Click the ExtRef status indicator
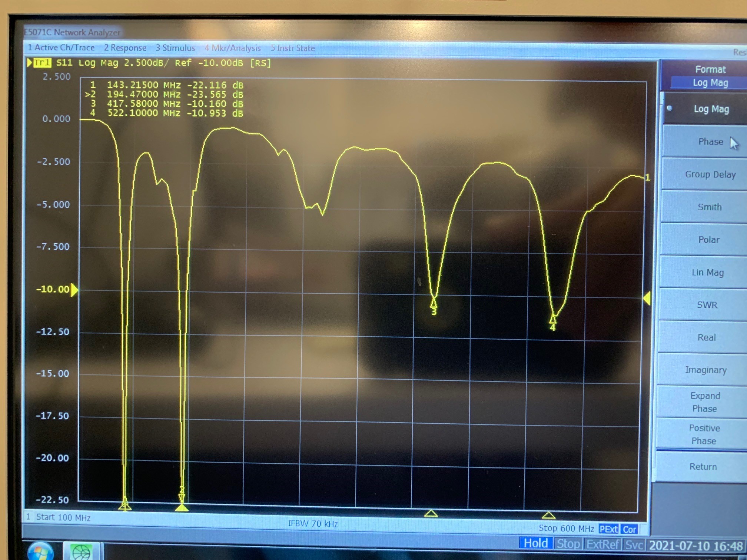 603,544
